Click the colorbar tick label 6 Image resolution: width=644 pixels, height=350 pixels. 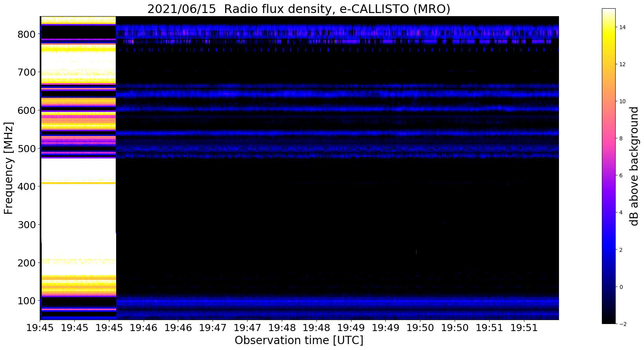(x=621, y=175)
